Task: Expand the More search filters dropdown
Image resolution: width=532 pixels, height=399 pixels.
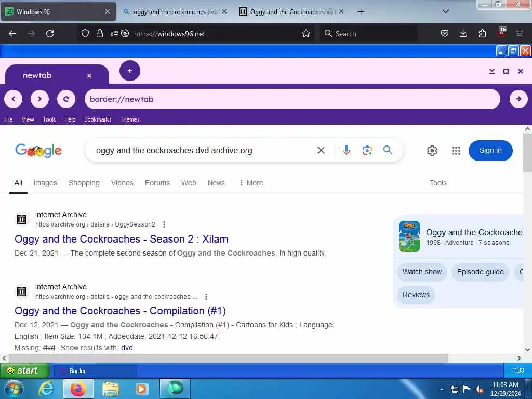Action: [x=251, y=183]
